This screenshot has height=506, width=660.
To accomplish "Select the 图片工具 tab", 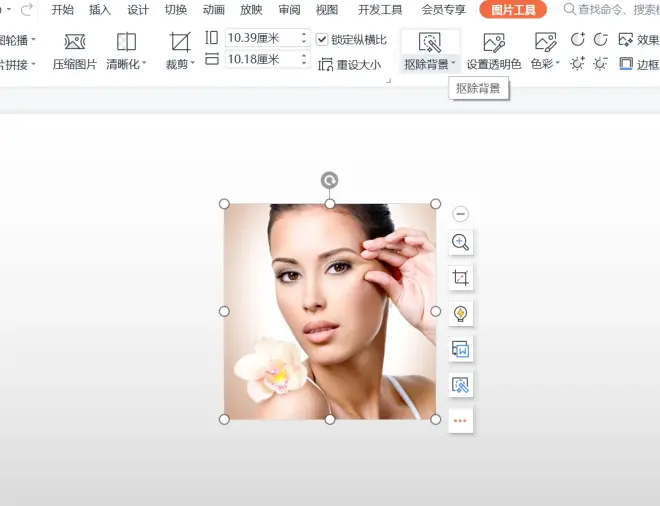I will pos(513,9).
